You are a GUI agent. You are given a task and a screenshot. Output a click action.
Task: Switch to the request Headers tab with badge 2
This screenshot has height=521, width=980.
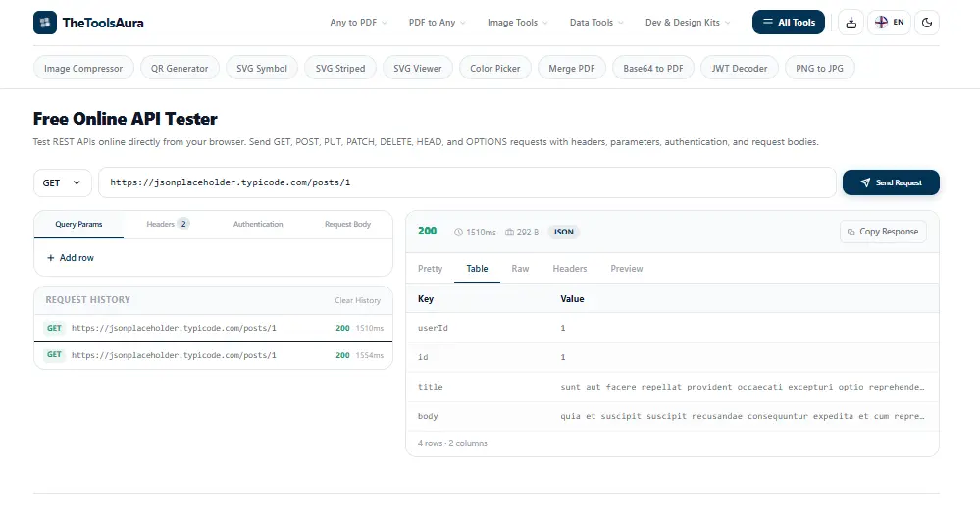(x=168, y=224)
